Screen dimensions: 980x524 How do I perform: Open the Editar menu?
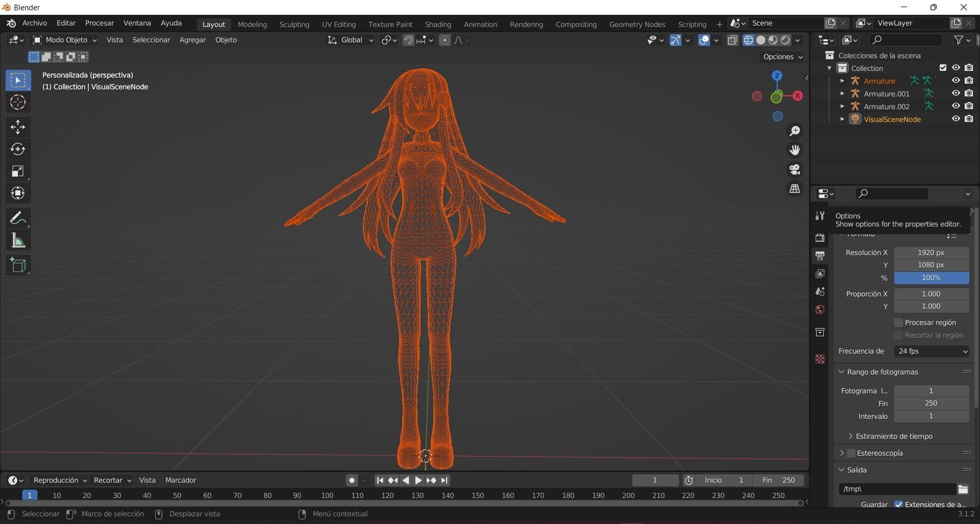pyautogui.click(x=66, y=23)
